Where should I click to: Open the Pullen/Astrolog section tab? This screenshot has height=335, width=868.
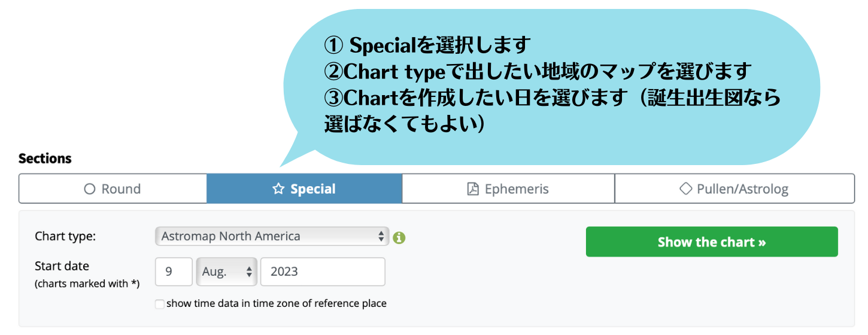coord(735,188)
